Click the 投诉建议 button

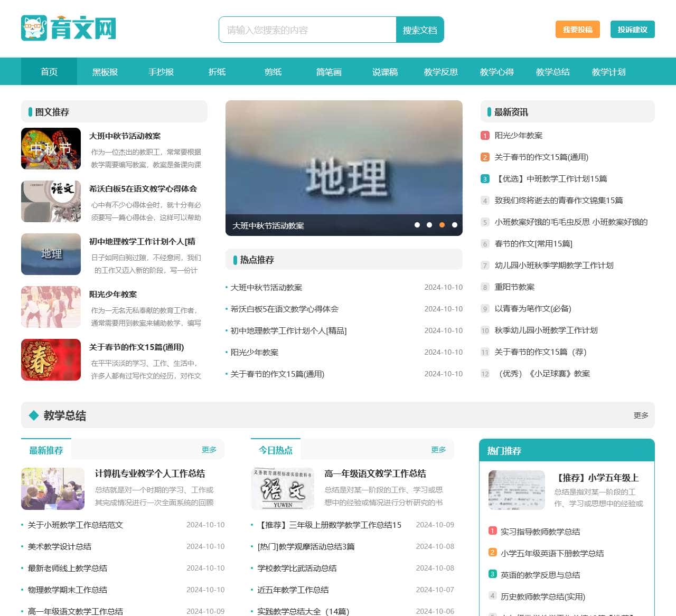click(x=632, y=30)
